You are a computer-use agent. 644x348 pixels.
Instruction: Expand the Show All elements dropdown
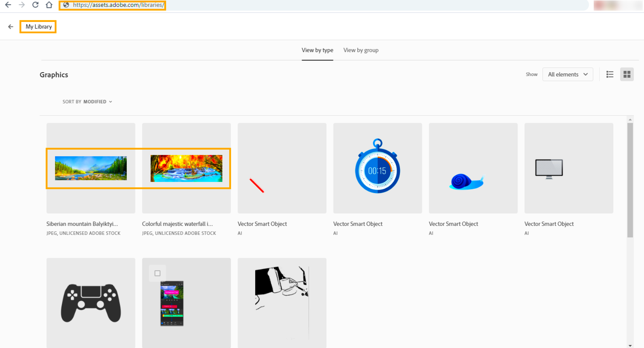pyautogui.click(x=567, y=74)
